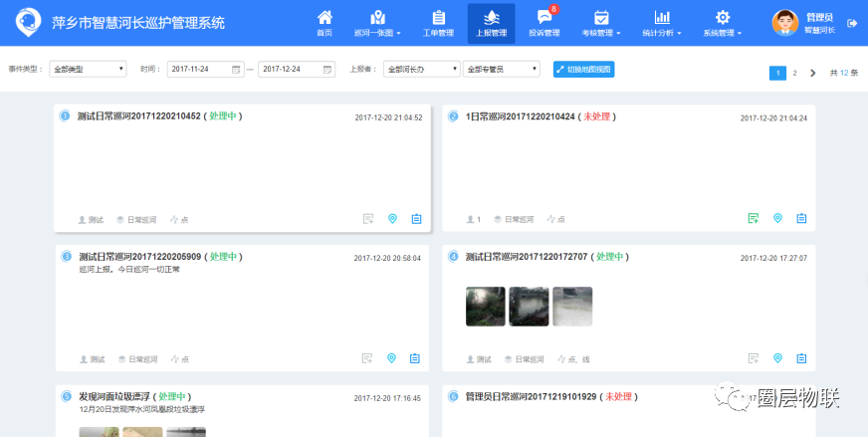The image size is (868, 437).
Task: Open the 首页 home tab
Action: click(x=325, y=23)
